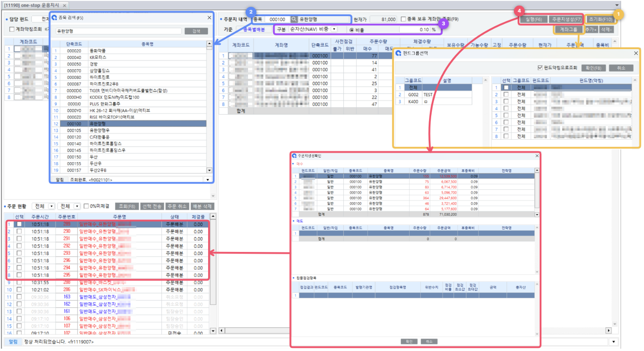
Task: Click 취소 in 펀드그룹선택
Action: click(621, 68)
